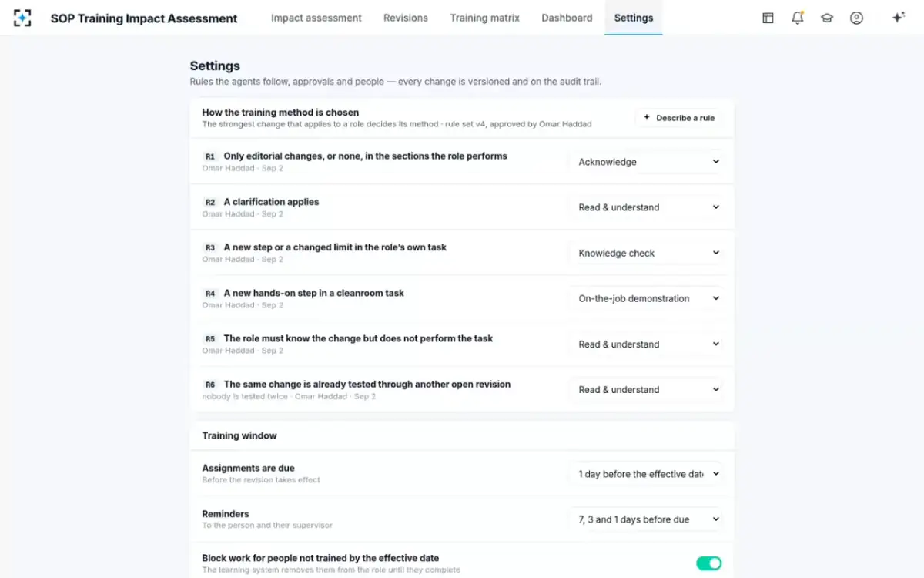Click the Settings page heading

[x=215, y=66]
